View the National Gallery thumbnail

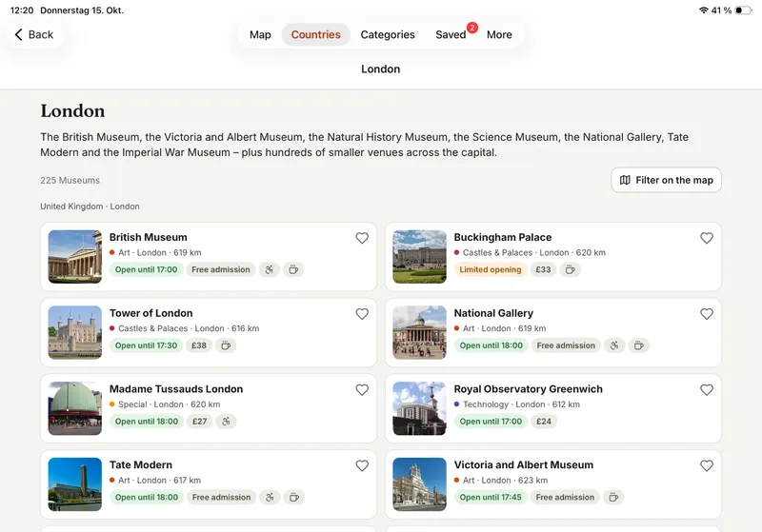(x=419, y=332)
